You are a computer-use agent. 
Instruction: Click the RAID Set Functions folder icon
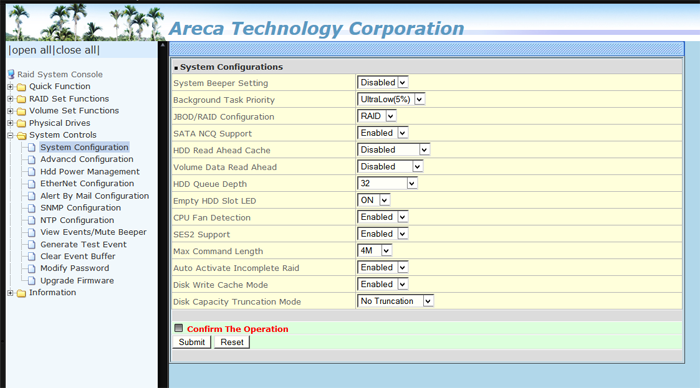coord(21,99)
